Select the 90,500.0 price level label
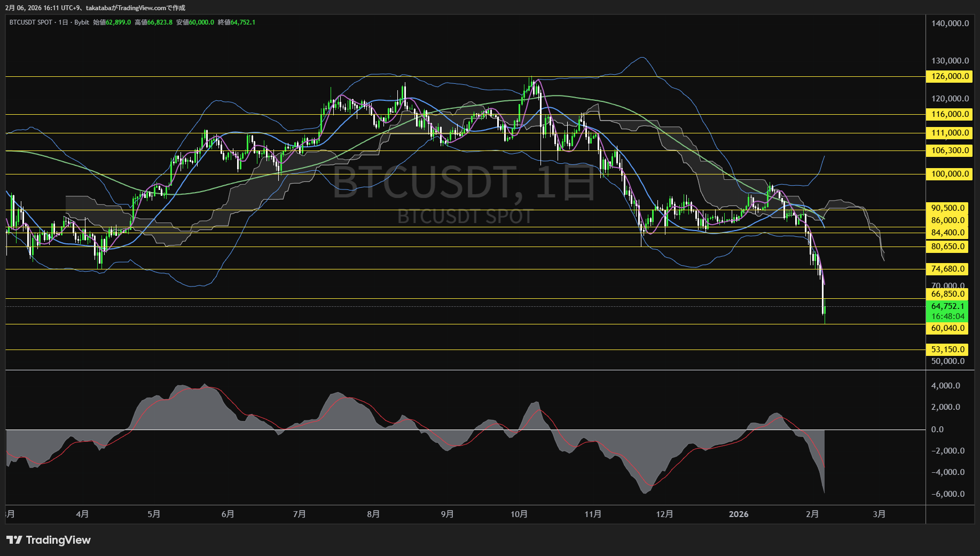The image size is (980, 556). click(x=948, y=208)
